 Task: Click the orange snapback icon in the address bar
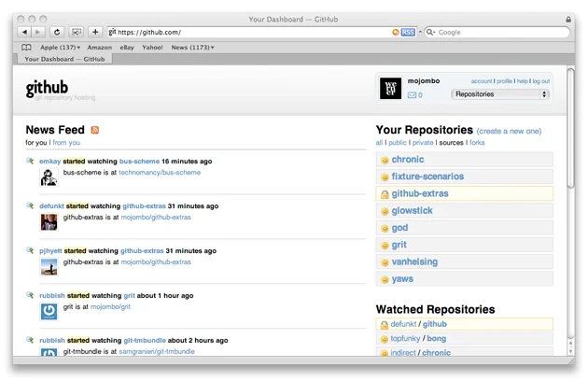(395, 33)
